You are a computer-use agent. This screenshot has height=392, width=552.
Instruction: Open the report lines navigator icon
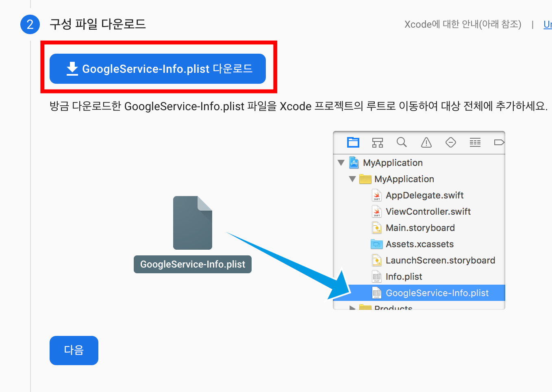pos(475,142)
